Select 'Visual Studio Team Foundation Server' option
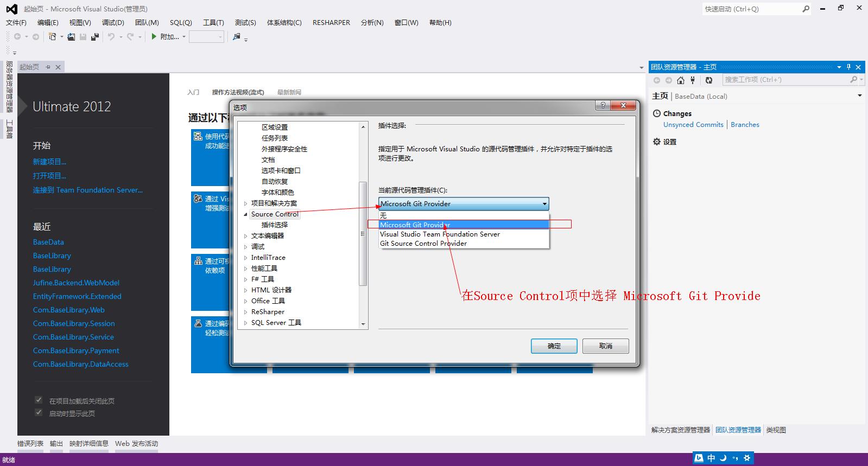The height and width of the screenshot is (466, 868). [x=464, y=234]
